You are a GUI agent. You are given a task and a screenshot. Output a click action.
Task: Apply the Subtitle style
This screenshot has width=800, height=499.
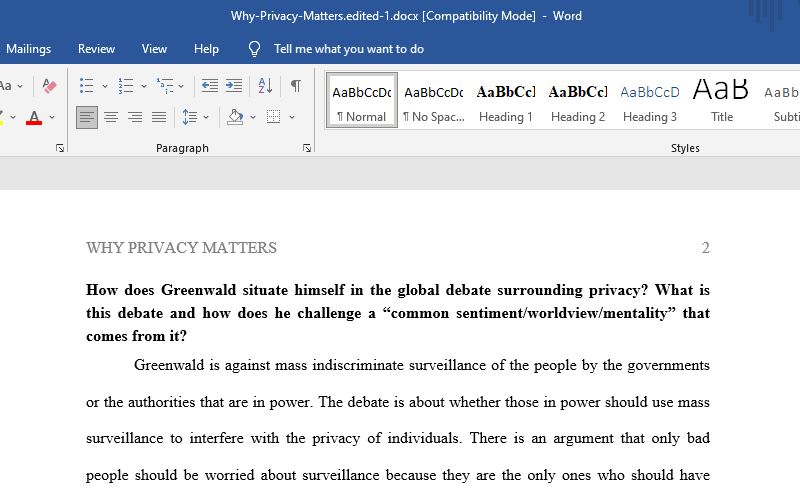tap(781, 101)
